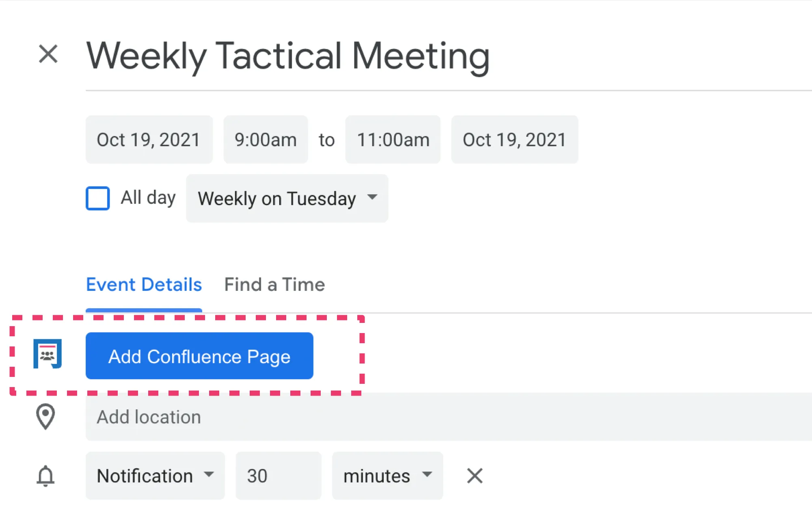
Task: Enable the All day option
Action: pos(97,198)
